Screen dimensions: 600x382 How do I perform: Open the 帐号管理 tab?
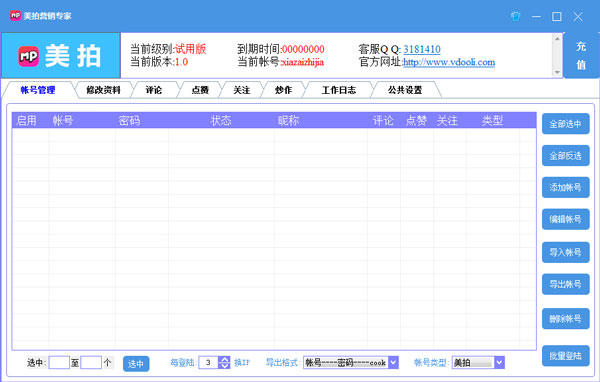(x=38, y=90)
